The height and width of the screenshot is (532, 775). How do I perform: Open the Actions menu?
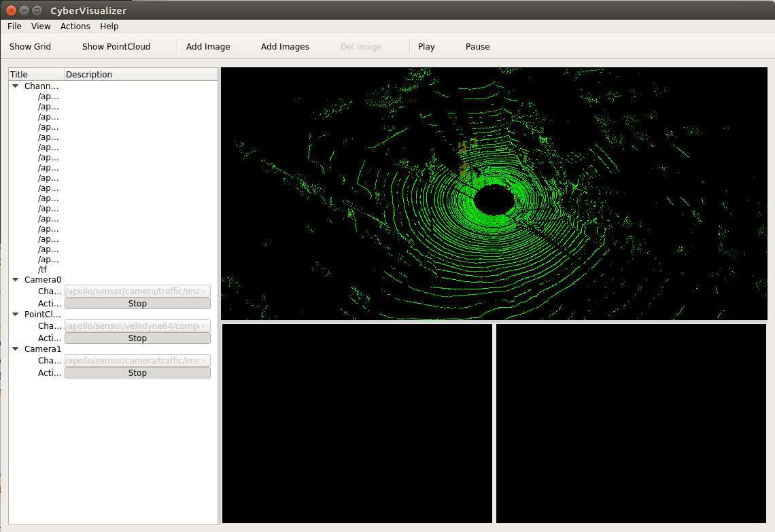click(x=75, y=26)
